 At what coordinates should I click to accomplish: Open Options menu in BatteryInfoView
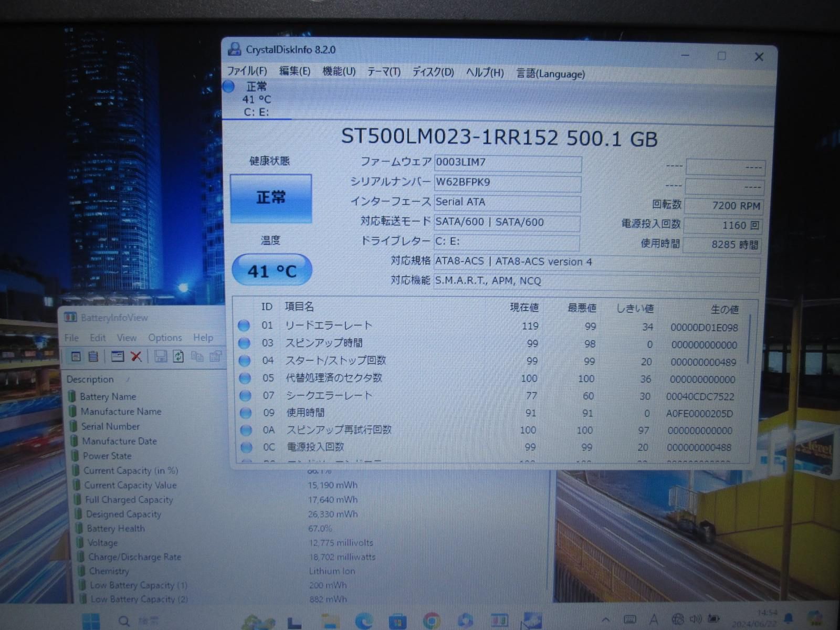click(x=165, y=338)
